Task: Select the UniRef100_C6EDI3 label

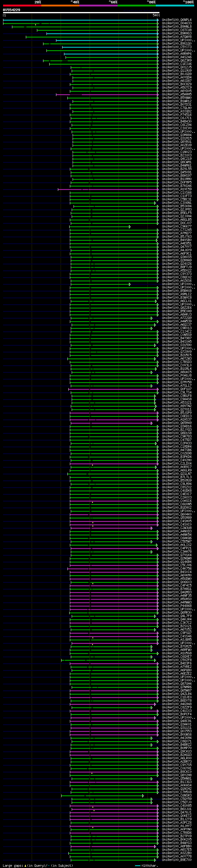Action: pos(176,416)
